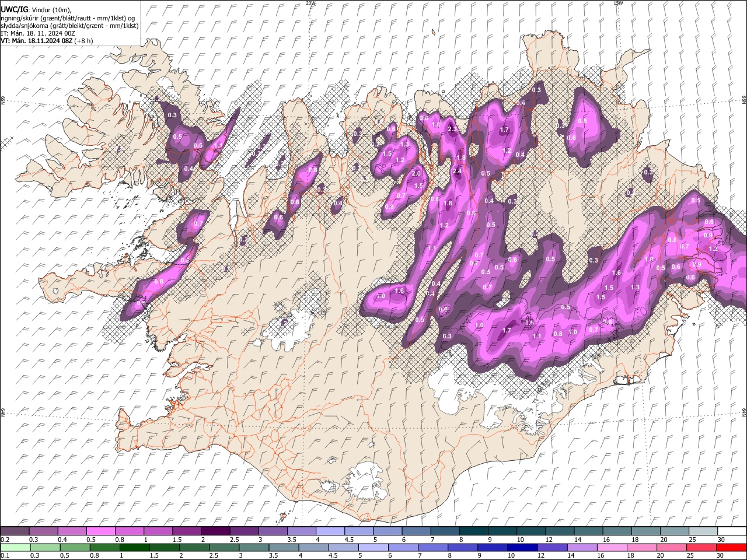Pick the 1.5 purple swatch in upper legend row
The width and height of the screenshot is (747, 560).
[187, 531]
